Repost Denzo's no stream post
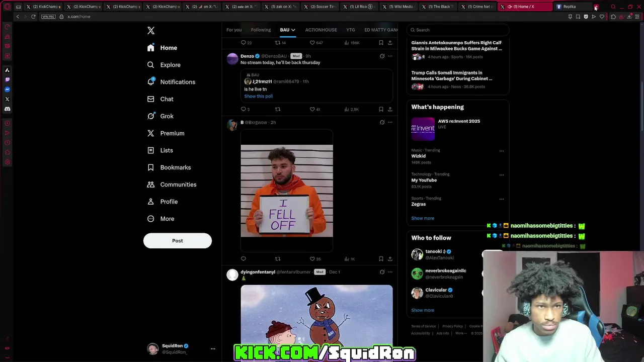 (278, 109)
